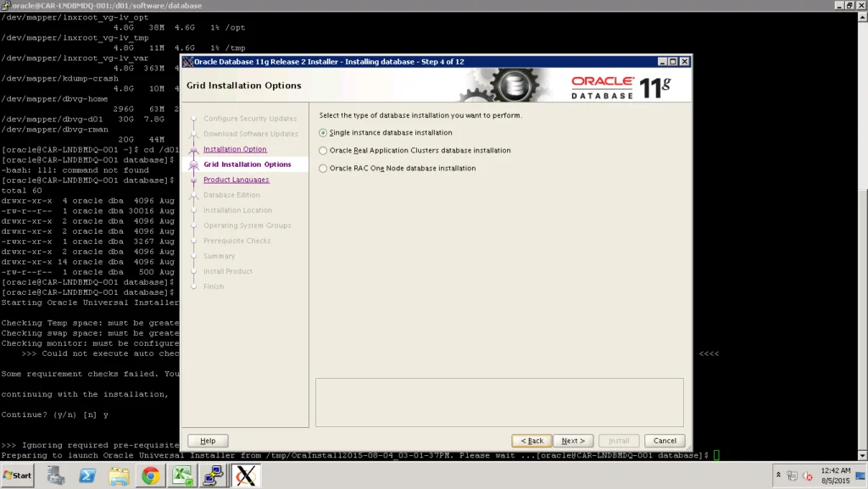Open the Oracle installer title bar icon menu
Image resolution: width=868 pixels, height=489 pixels.
pyautogui.click(x=187, y=61)
